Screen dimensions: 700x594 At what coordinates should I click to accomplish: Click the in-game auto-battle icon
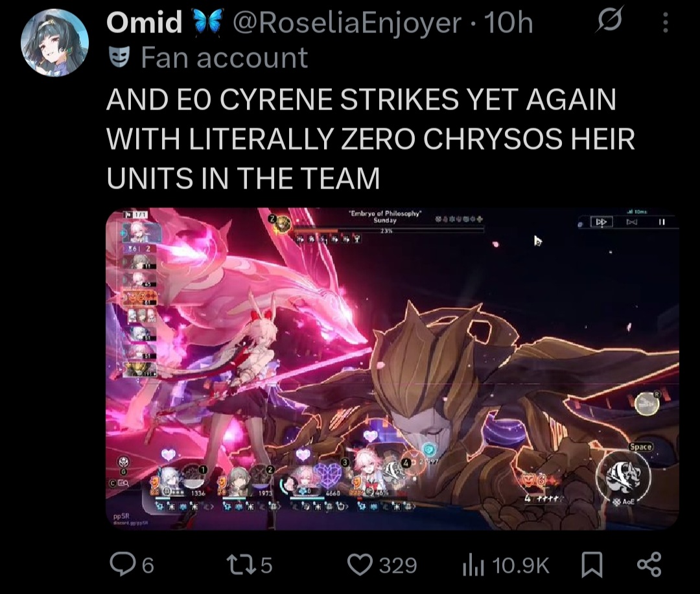(631, 222)
